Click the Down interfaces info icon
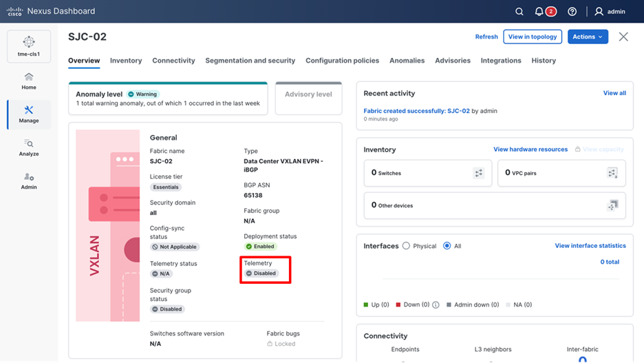The width and height of the screenshot is (644, 363). pos(436,305)
